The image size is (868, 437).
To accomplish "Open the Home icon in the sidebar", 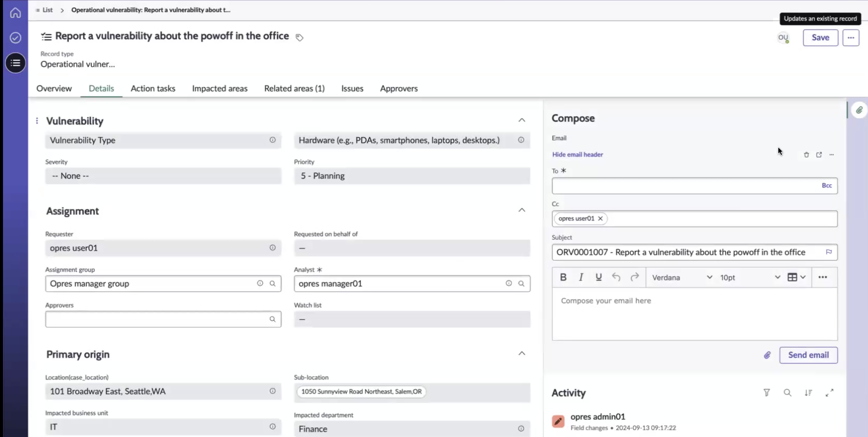I will 15,13.
